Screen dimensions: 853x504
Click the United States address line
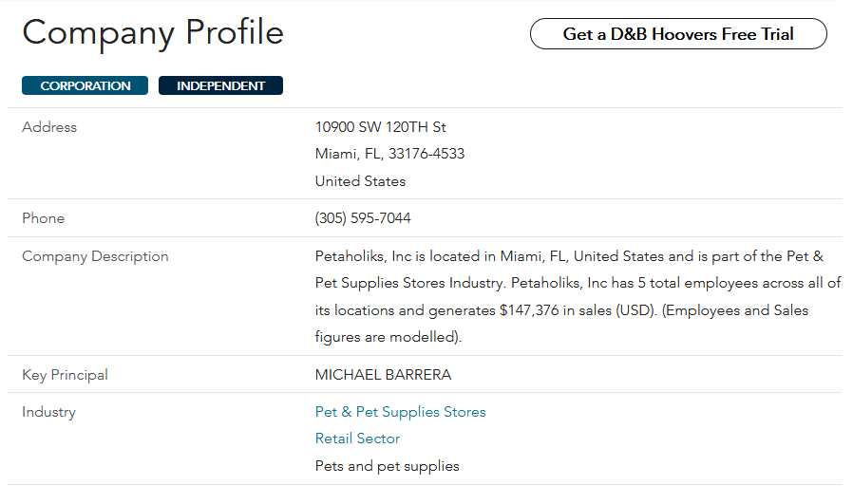360,181
